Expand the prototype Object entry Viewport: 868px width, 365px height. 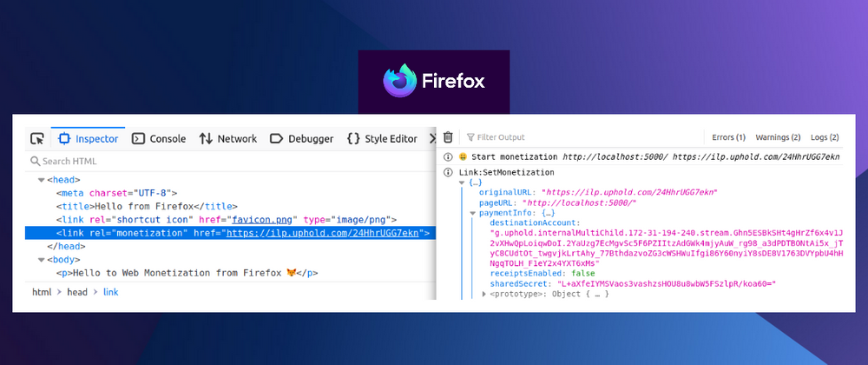pyautogui.click(x=485, y=295)
